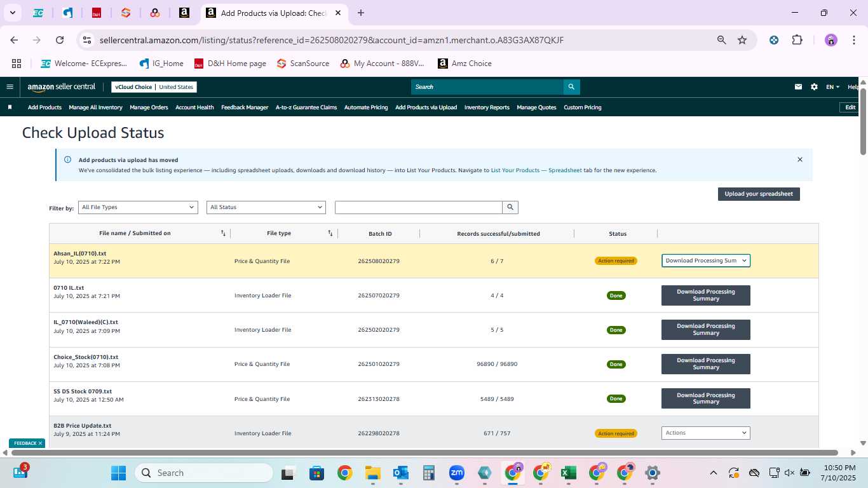Viewport: 868px width, 488px height.
Task: Click the browser address bar URL
Action: point(331,40)
